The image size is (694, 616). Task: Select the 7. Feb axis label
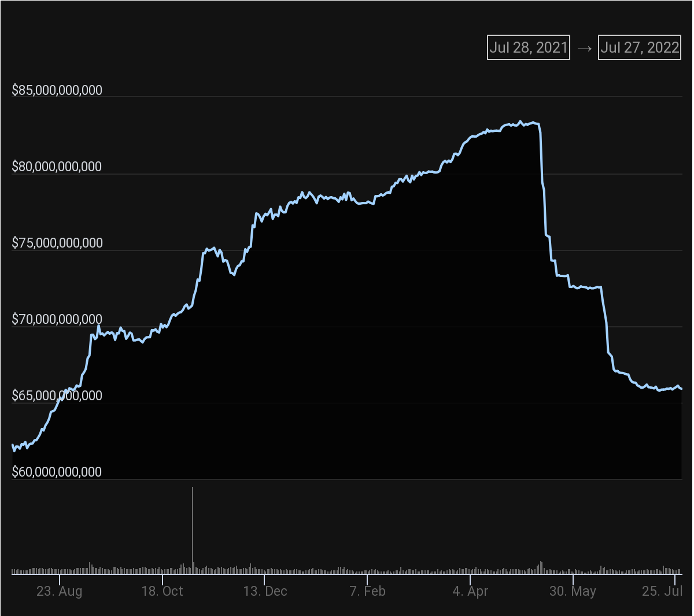(x=368, y=592)
